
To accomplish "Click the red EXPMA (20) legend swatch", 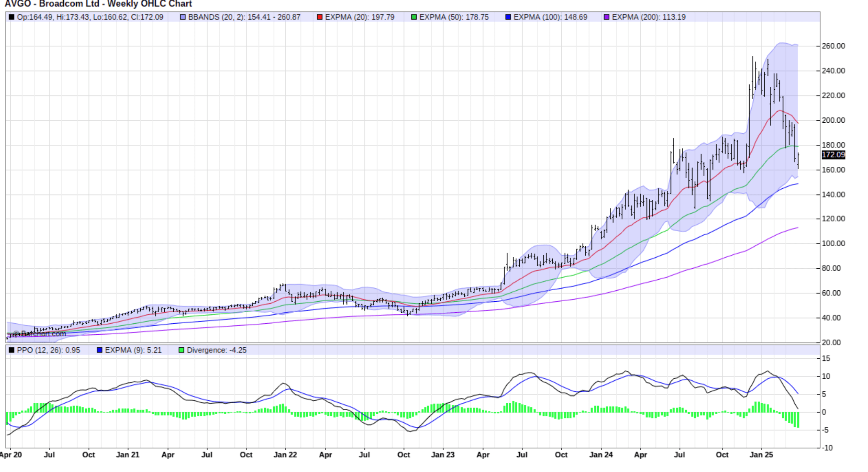I will (x=320, y=17).
